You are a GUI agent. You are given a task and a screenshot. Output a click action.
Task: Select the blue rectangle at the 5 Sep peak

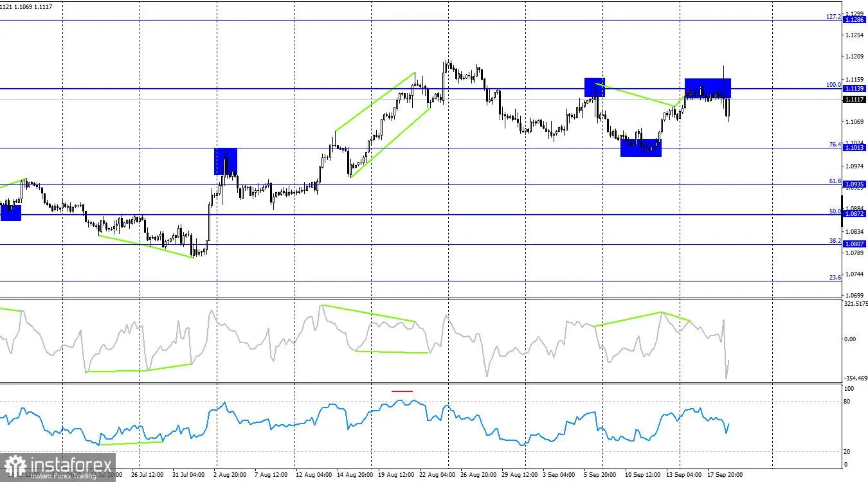pyautogui.click(x=595, y=87)
